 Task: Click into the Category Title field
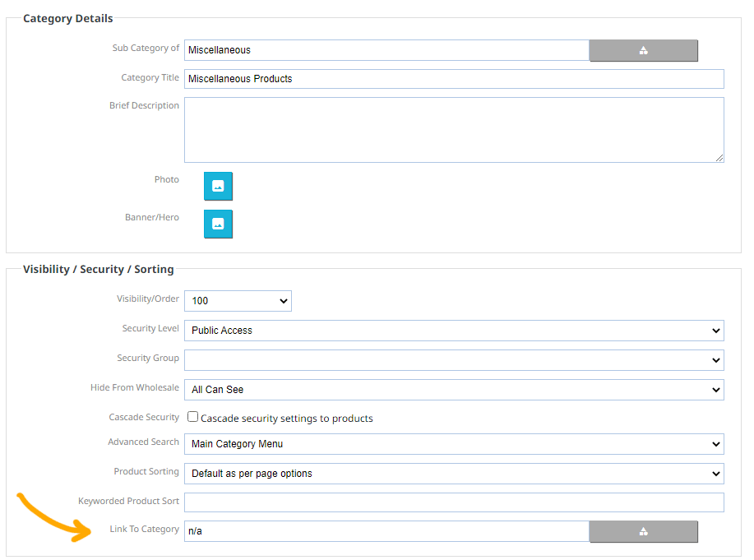pyautogui.click(x=454, y=79)
